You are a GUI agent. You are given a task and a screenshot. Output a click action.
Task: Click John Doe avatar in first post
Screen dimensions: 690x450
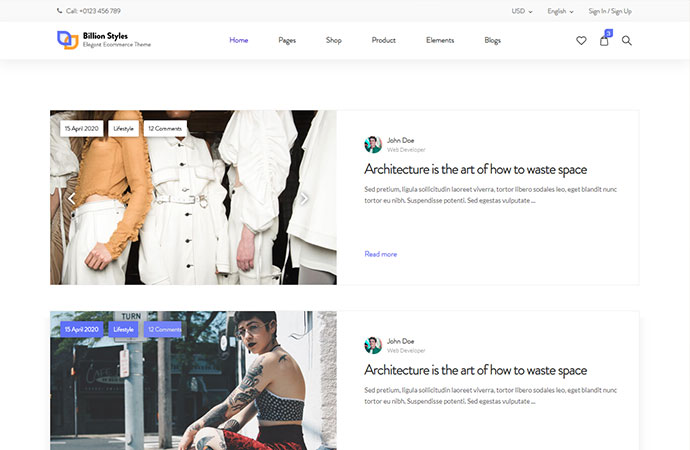point(373,145)
